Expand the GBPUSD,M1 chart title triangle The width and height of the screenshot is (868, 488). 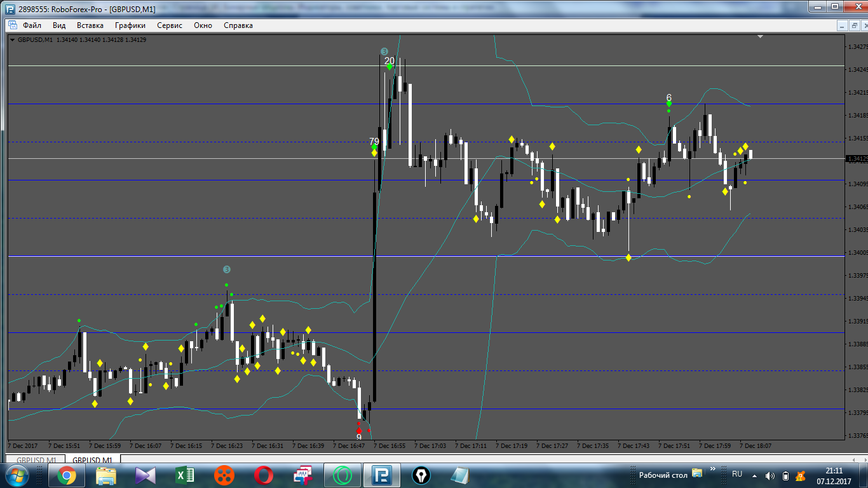pyautogui.click(x=13, y=39)
